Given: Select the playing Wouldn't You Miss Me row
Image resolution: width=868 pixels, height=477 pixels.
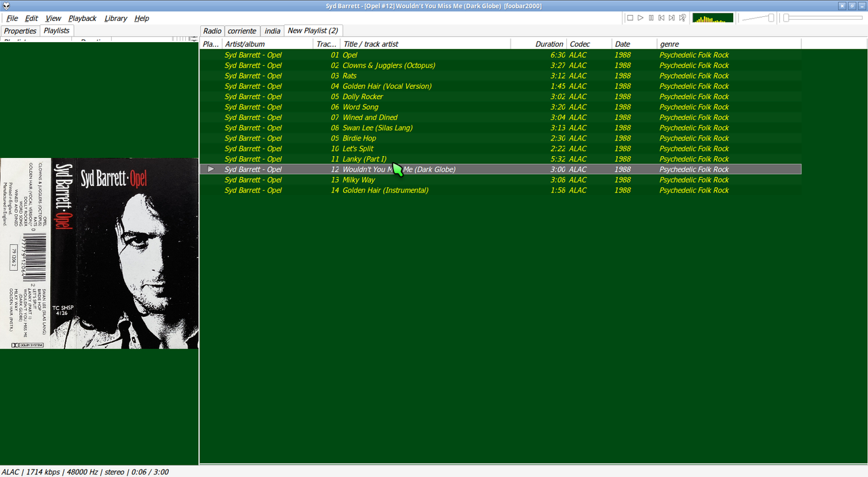Looking at the screenshot, I should (500, 169).
